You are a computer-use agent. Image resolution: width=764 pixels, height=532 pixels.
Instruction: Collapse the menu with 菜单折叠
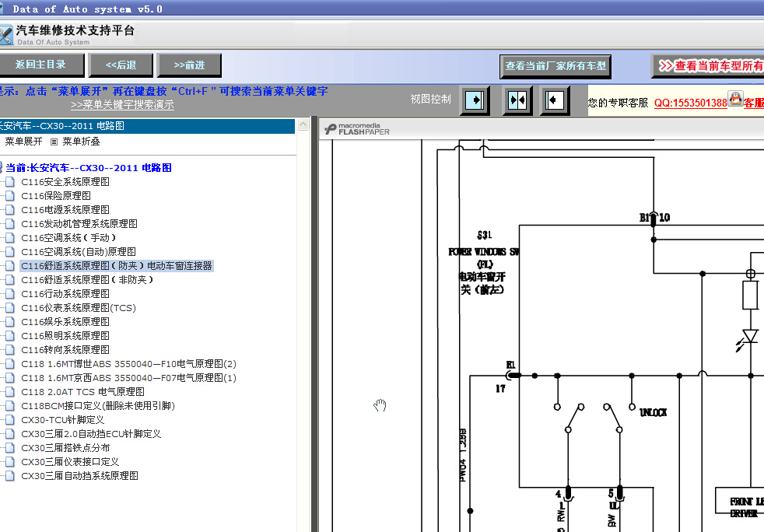tap(81, 142)
